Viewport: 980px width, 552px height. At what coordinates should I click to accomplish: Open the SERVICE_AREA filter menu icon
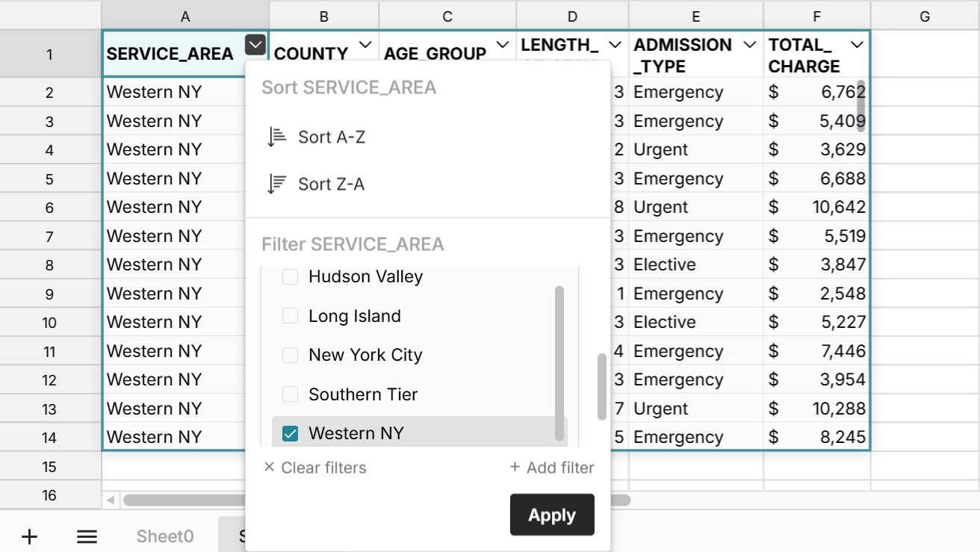(x=255, y=45)
